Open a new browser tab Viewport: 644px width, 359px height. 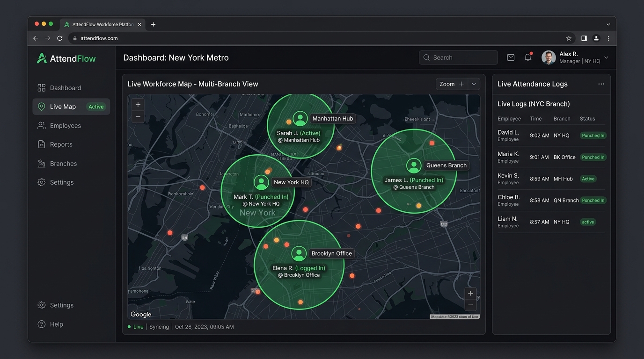coord(153,24)
